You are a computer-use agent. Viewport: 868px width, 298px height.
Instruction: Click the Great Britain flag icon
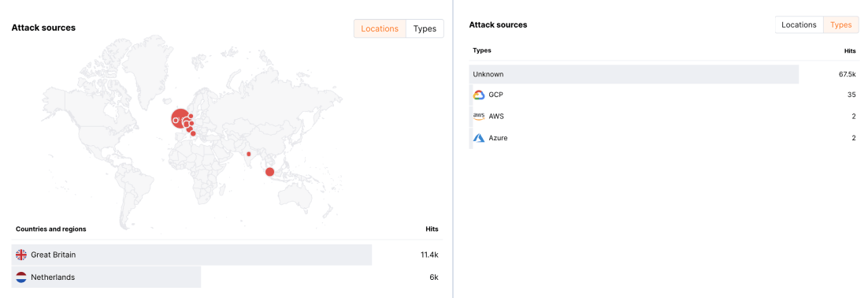pyautogui.click(x=21, y=255)
